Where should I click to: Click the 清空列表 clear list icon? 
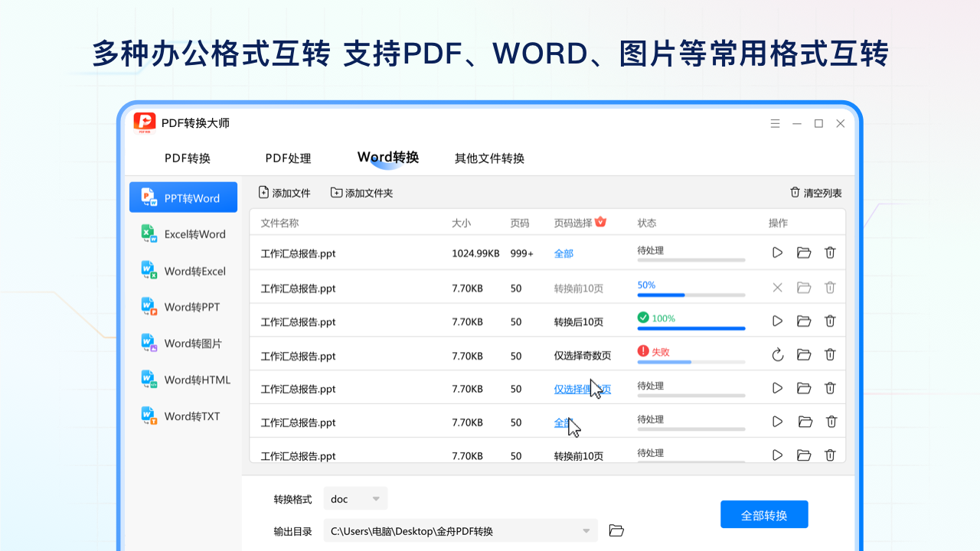(x=797, y=193)
